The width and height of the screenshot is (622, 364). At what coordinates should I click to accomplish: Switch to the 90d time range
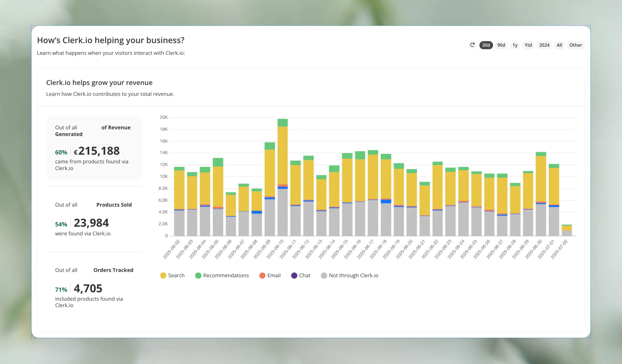coord(501,45)
